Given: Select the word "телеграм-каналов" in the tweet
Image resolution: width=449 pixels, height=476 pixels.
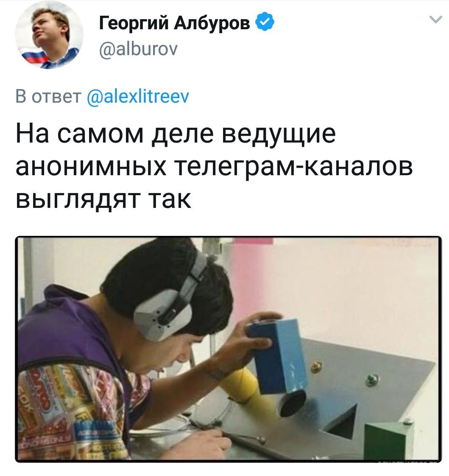Looking at the screenshot, I should click(x=294, y=167).
